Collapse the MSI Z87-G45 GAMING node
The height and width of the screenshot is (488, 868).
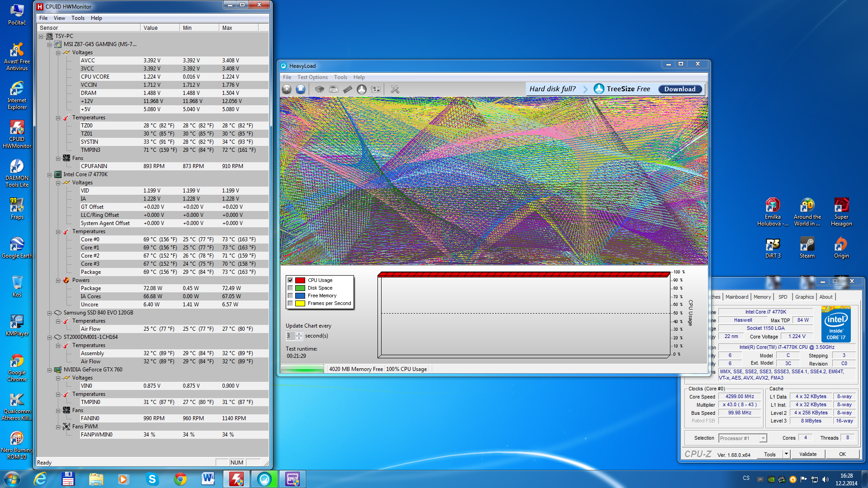pos(49,44)
